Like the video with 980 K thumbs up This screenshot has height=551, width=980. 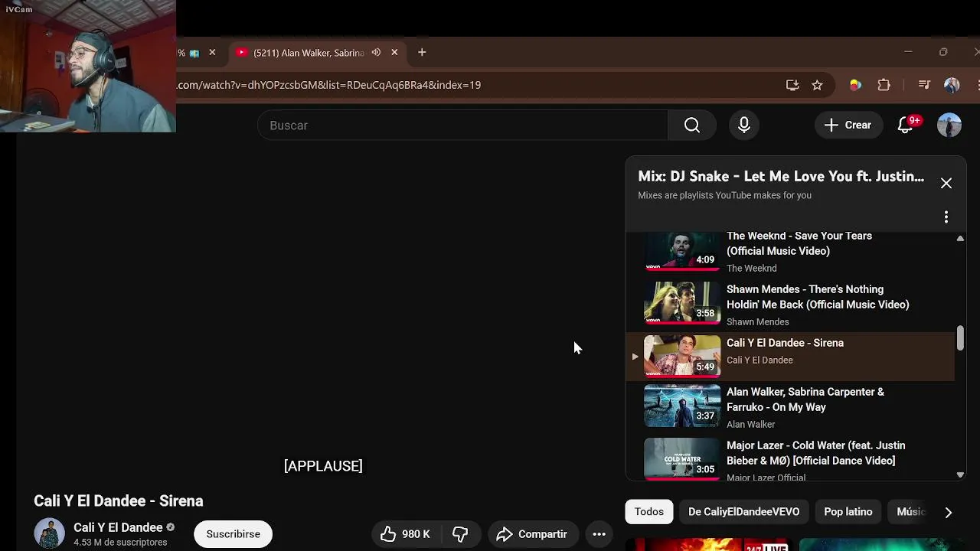tap(406, 534)
